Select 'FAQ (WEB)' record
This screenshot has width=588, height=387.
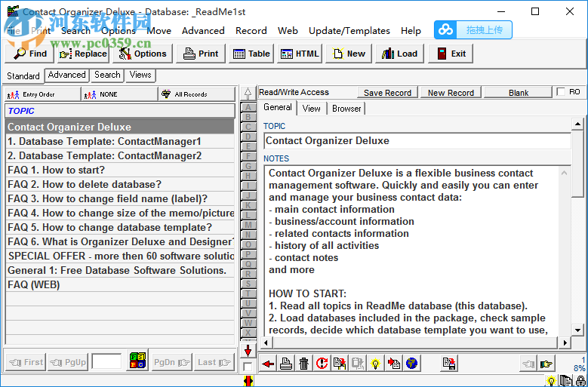(120, 284)
